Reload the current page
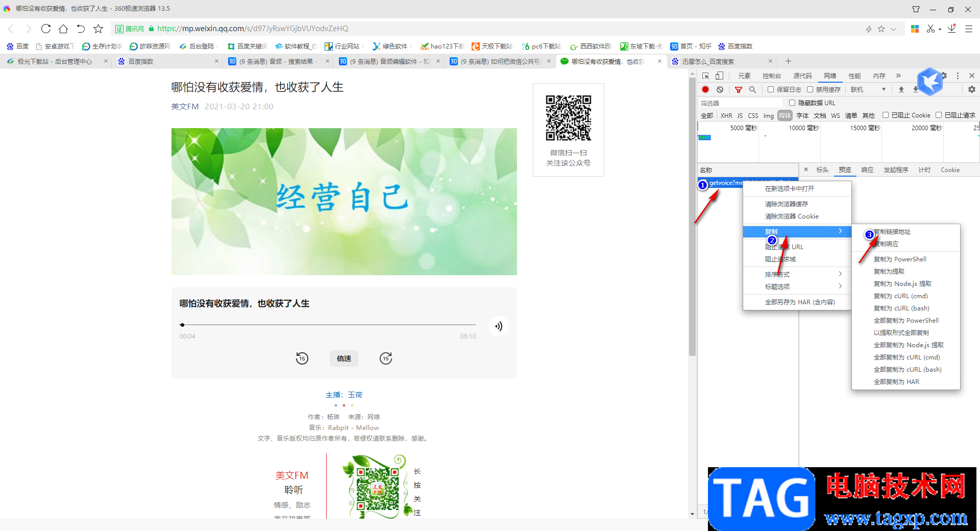The width and height of the screenshot is (980, 531). (46, 29)
